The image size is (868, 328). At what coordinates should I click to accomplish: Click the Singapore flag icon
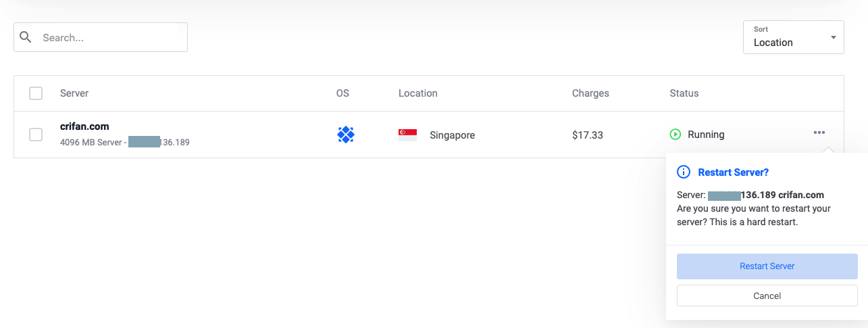coord(407,135)
